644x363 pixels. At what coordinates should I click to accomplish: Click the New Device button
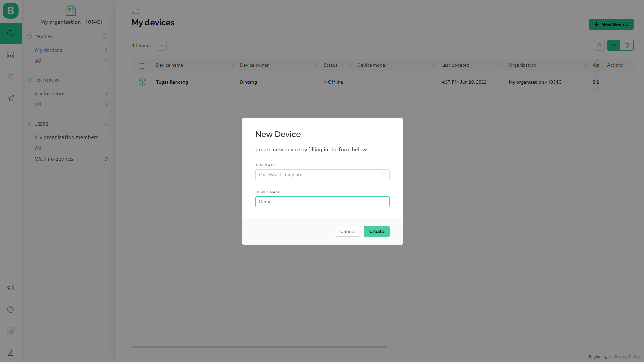coord(611,24)
